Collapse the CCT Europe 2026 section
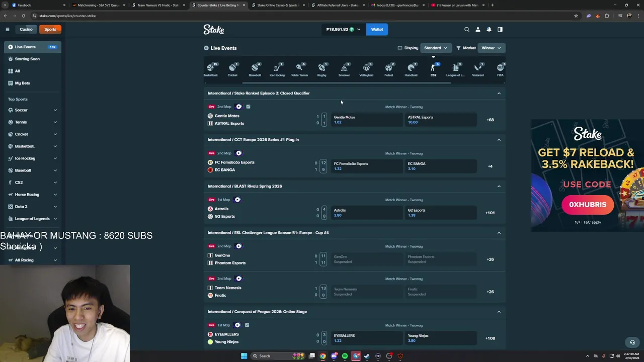Viewport: 644px width, 362px height. [499, 140]
